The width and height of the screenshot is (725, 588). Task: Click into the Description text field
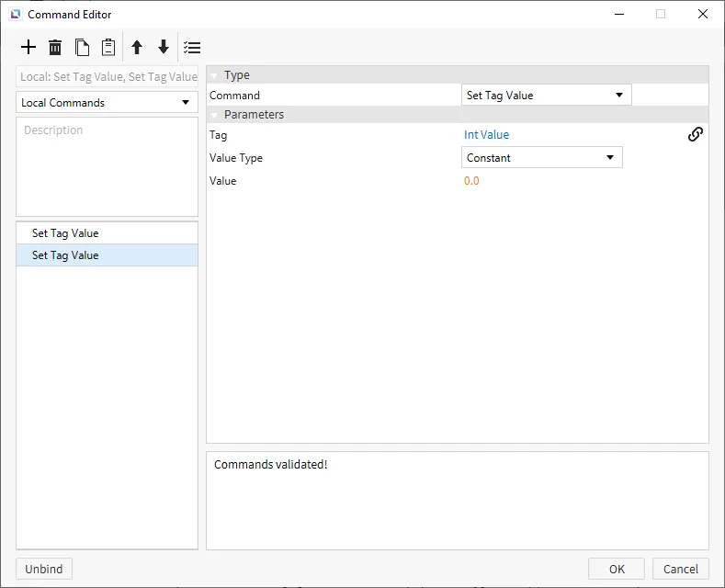coord(107,166)
